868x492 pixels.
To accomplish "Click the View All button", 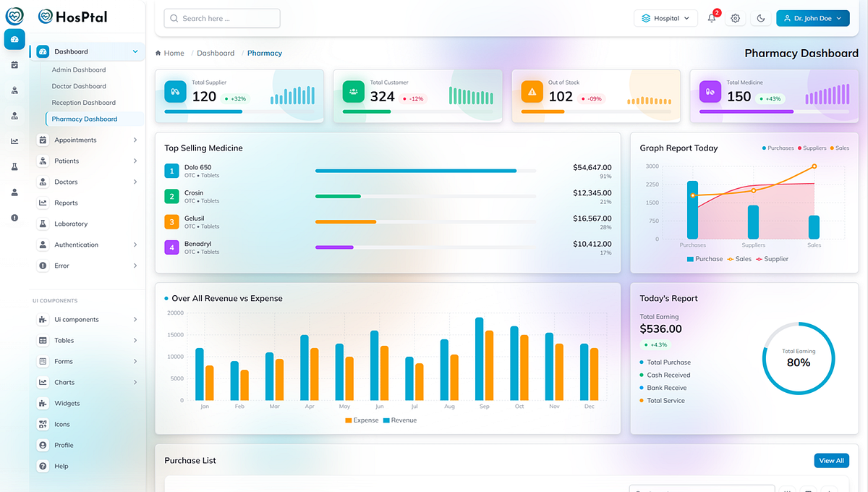I will click(831, 460).
